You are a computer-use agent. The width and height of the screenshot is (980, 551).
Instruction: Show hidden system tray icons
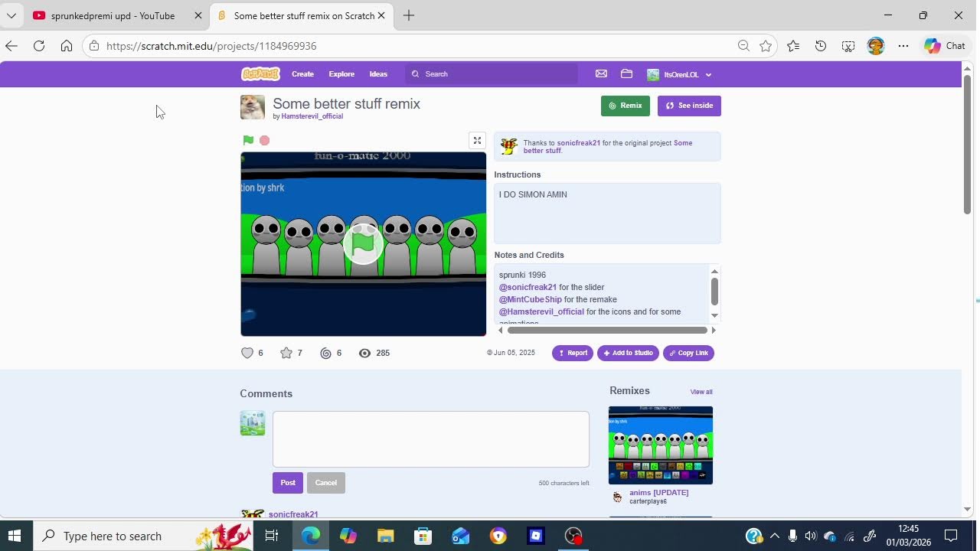[x=774, y=536]
